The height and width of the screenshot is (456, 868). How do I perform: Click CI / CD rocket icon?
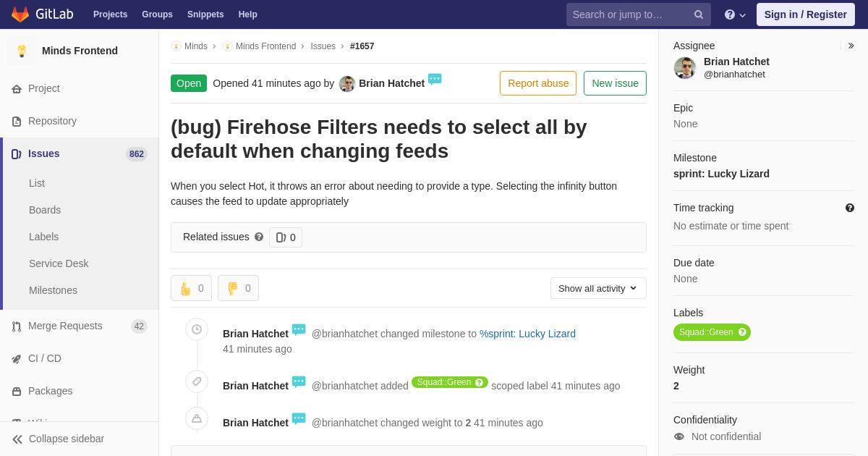pyautogui.click(x=17, y=359)
